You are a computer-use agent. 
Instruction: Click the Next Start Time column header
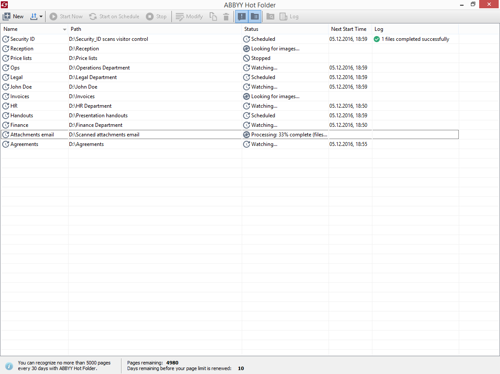pyautogui.click(x=350, y=29)
